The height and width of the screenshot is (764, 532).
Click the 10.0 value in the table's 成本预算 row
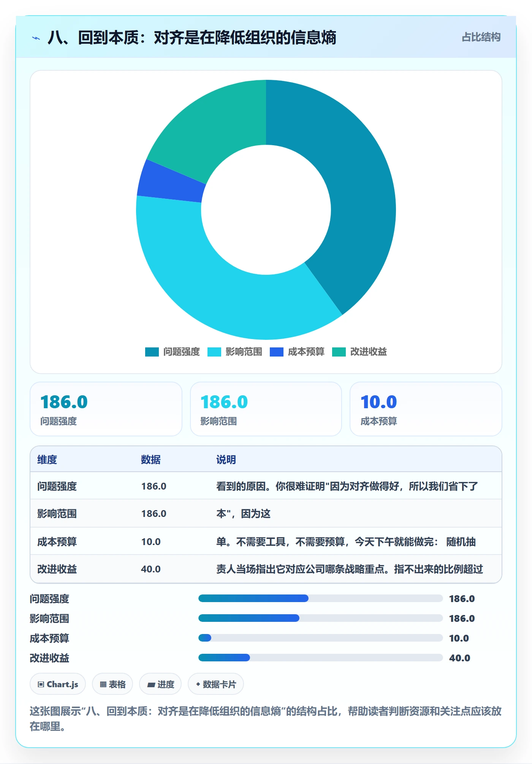pyautogui.click(x=151, y=542)
